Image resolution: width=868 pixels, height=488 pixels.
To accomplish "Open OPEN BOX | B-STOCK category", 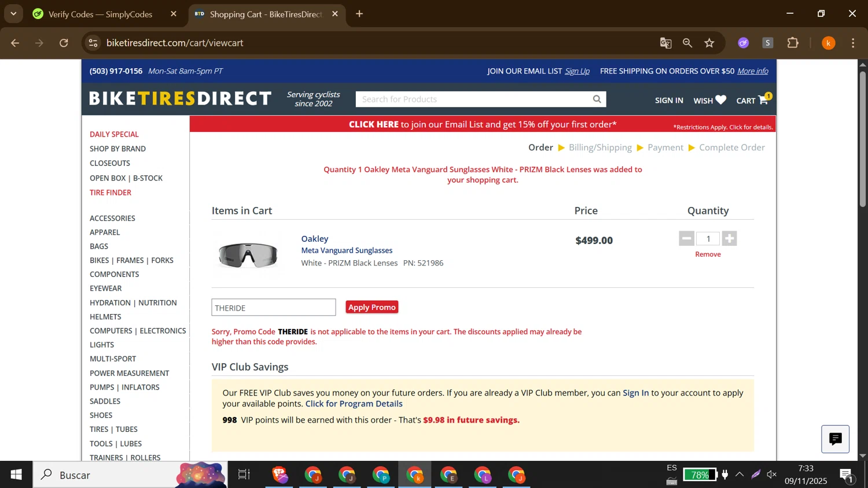I will 126,178.
